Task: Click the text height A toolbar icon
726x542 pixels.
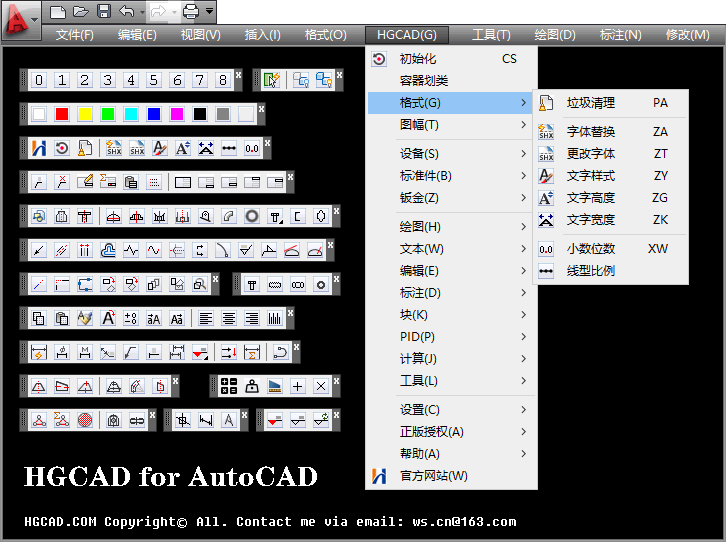Action: click(182, 148)
